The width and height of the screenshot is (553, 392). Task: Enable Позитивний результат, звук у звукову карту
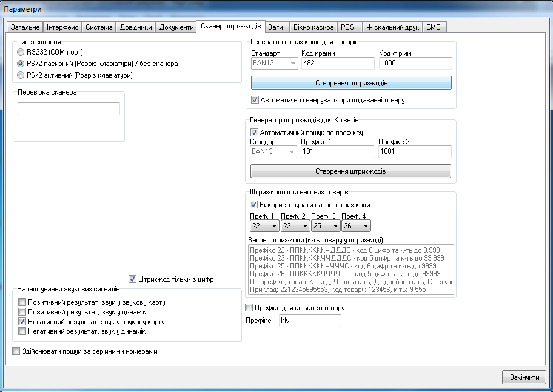coord(22,302)
